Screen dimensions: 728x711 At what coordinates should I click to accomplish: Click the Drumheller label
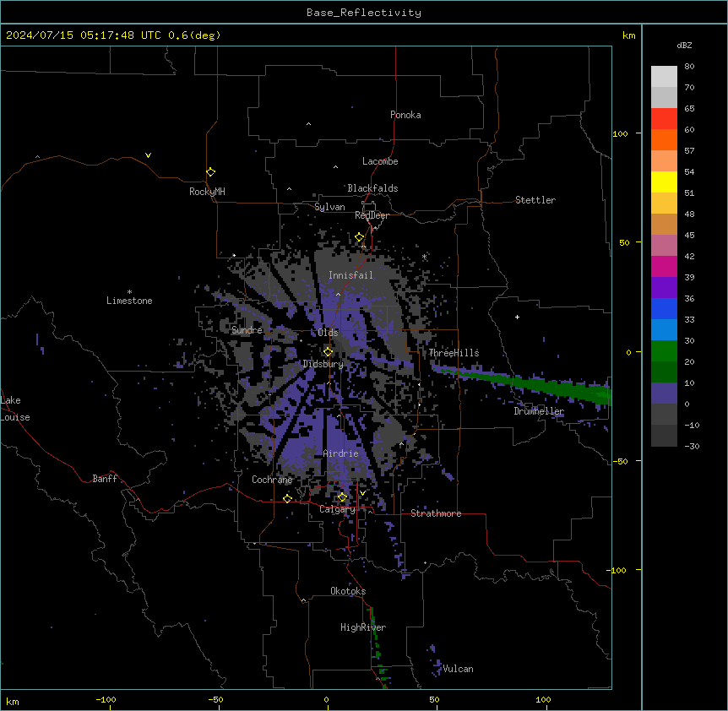click(539, 411)
